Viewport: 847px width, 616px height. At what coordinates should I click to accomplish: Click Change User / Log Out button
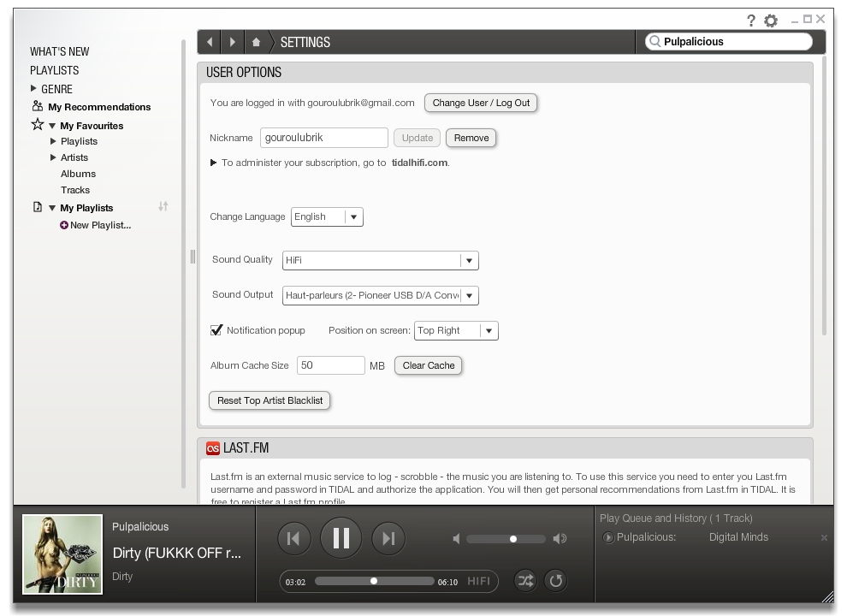click(x=481, y=104)
